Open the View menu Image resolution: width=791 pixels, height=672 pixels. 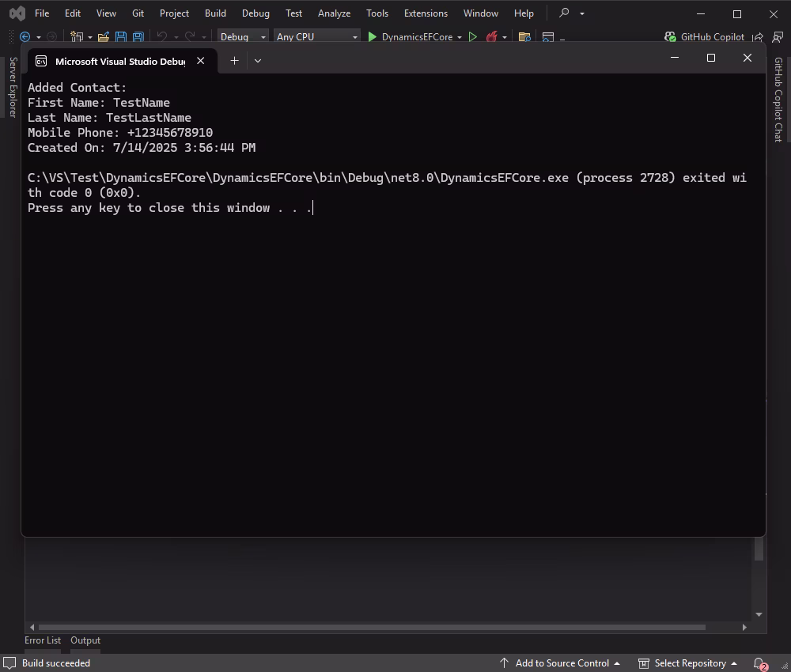point(106,13)
